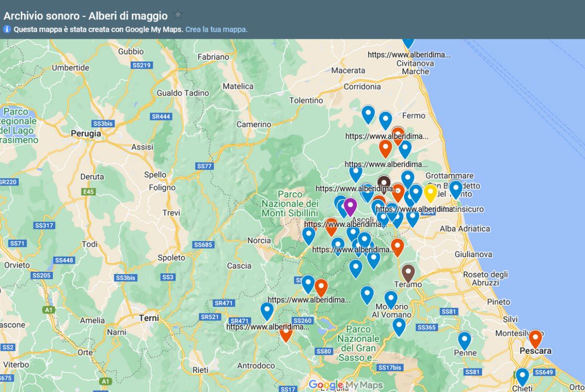Select the yellow pin near Grottammare
585x392 pixels.
click(x=430, y=192)
